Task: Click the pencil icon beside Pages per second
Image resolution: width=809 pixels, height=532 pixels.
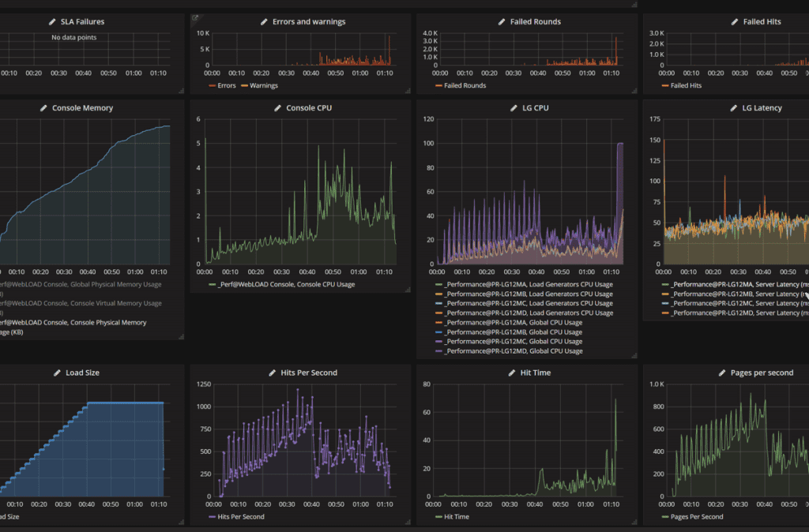Action: [721, 373]
